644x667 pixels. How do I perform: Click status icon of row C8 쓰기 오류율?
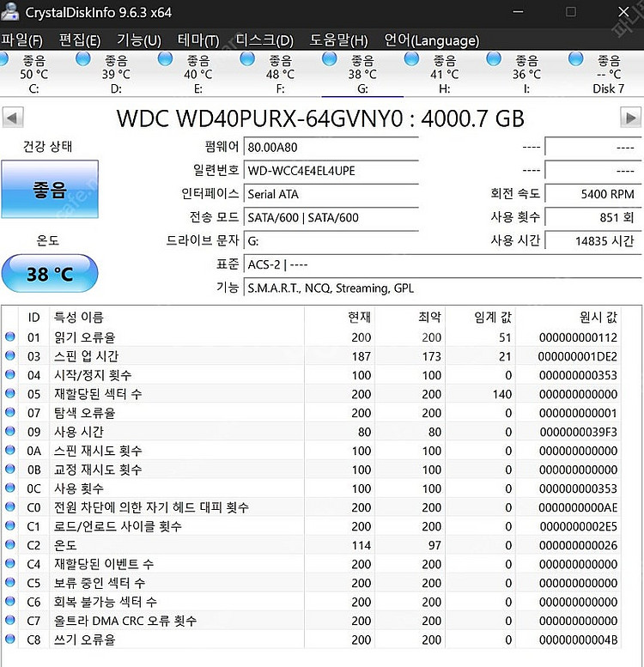tap(10, 639)
